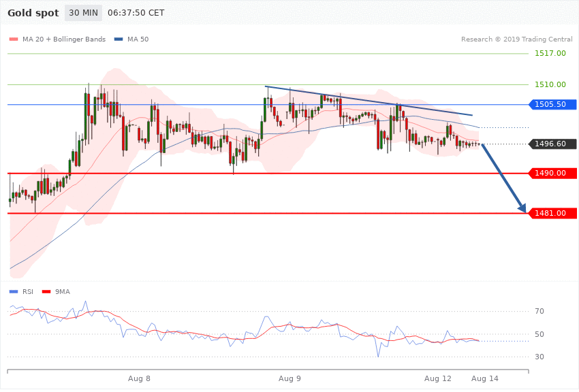The width and height of the screenshot is (579, 392).
Task: Click the red 1481.00 support price tag
Action: [x=553, y=213]
